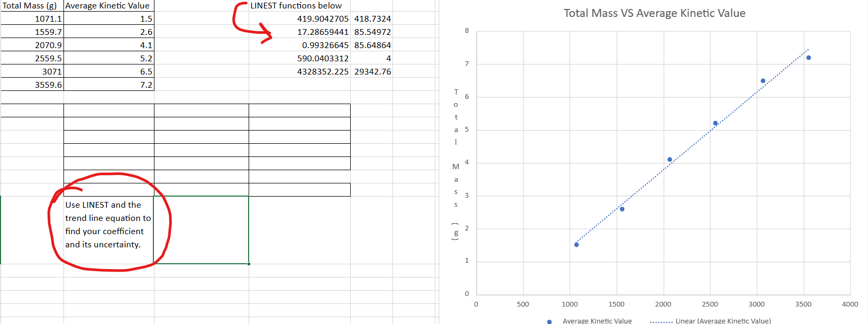
Task: Select chart title Total Mass VS Average Kinetic Value
Action: pyautogui.click(x=654, y=13)
